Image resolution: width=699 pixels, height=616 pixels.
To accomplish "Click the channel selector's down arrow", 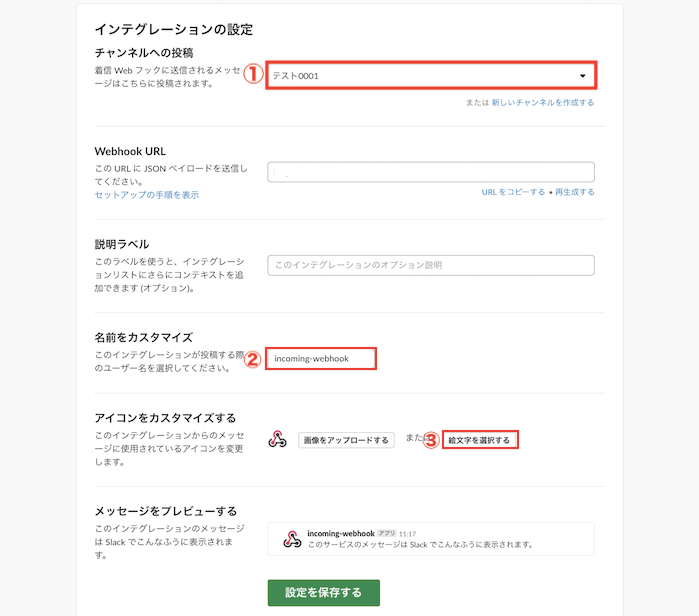I will point(583,76).
